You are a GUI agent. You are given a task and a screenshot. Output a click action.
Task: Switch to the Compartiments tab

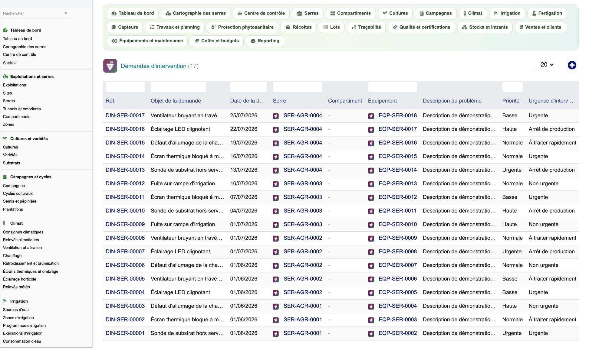point(350,13)
